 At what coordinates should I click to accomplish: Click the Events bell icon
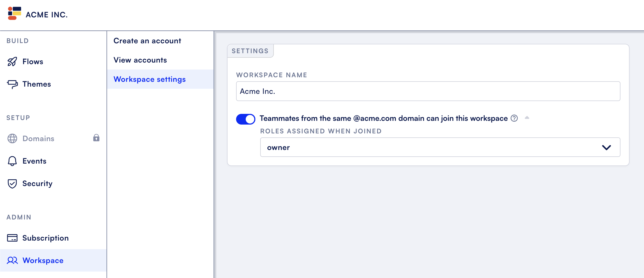pyautogui.click(x=12, y=161)
